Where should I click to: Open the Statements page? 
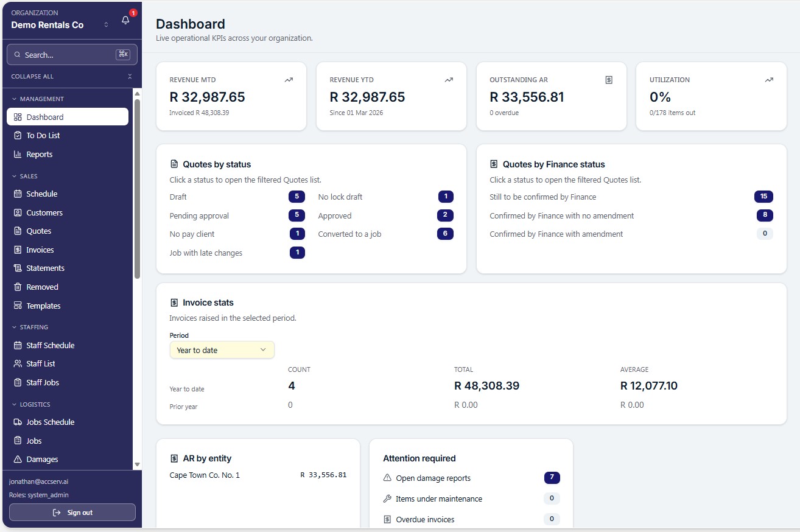[68, 268]
